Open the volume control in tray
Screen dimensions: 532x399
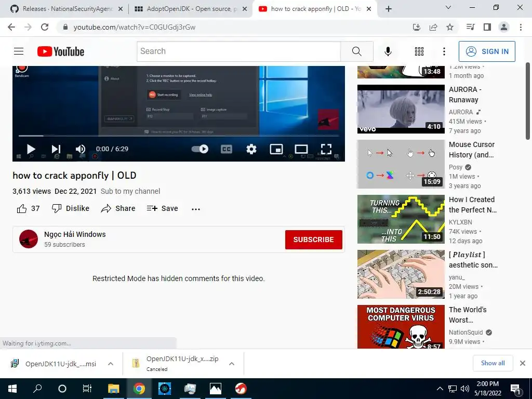[465, 389]
